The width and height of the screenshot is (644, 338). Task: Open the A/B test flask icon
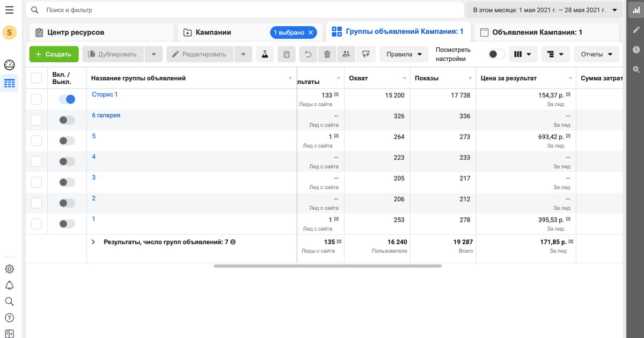[x=265, y=54]
